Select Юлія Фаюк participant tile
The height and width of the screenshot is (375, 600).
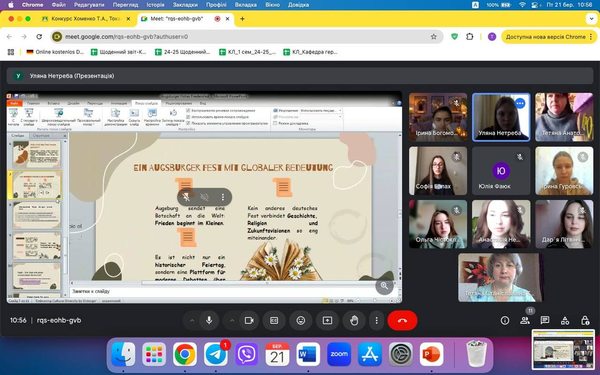click(501, 171)
